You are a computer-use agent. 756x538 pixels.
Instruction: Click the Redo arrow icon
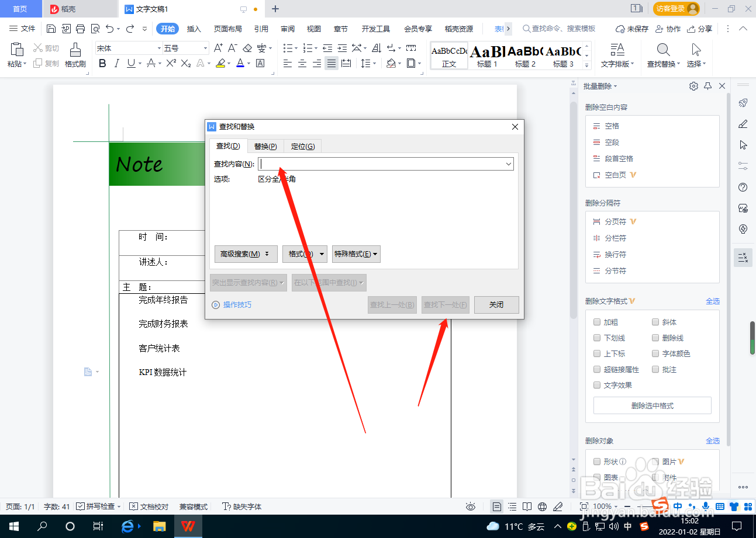point(130,29)
